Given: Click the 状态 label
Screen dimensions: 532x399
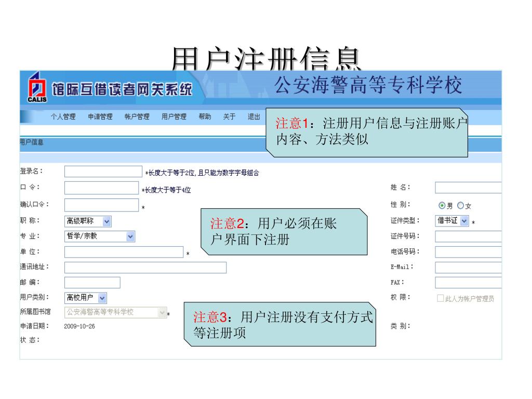Looking at the screenshot, I should point(30,340).
